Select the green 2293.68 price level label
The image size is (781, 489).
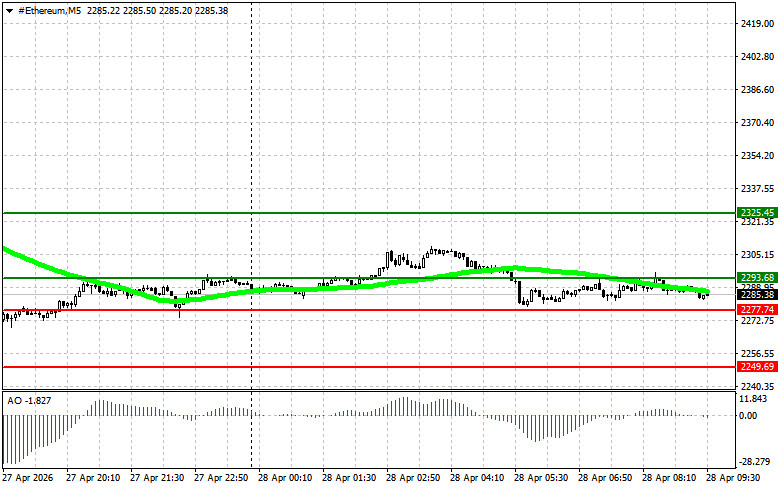[757, 277]
